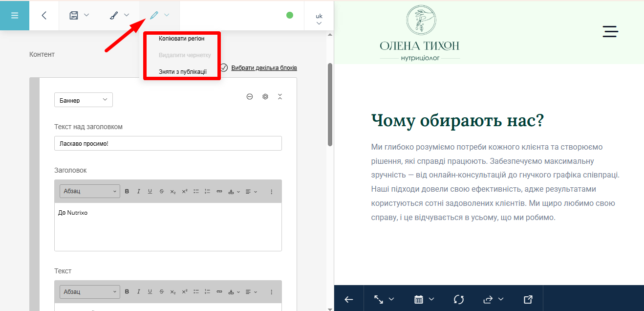
Task: Toggle italic in Заголовок editor
Action: click(x=138, y=191)
